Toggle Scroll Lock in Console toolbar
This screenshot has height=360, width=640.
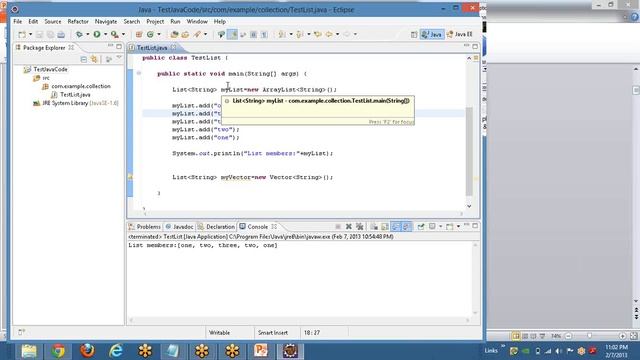(x=384, y=227)
